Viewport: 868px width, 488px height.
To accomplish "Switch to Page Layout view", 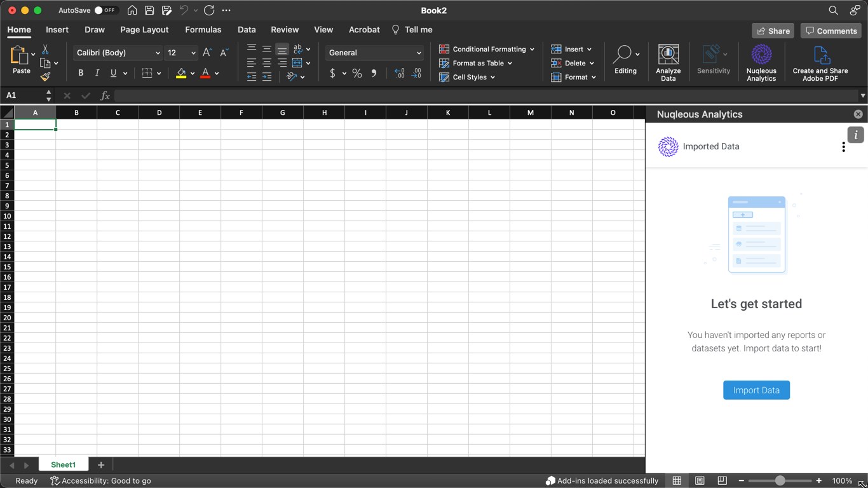I will tap(700, 481).
